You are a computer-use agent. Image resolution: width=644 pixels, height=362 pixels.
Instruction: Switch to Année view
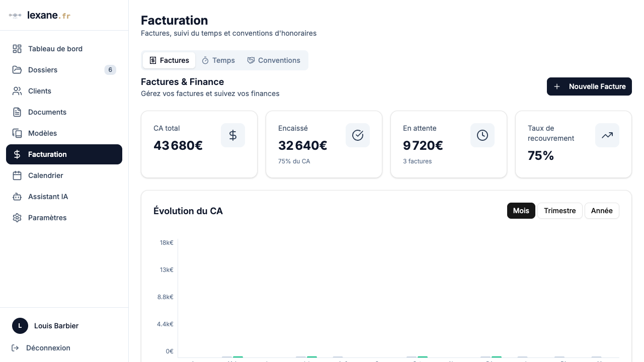point(602,211)
